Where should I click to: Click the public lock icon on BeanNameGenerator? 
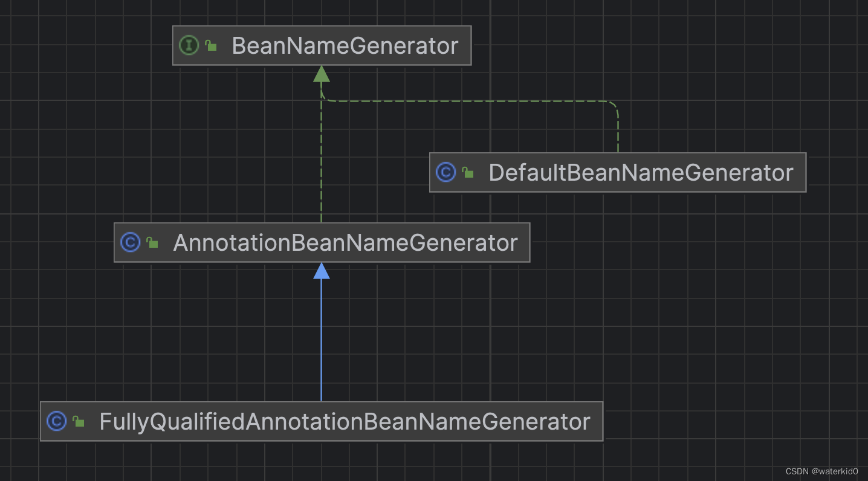pyautogui.click(x=210, y=45)
